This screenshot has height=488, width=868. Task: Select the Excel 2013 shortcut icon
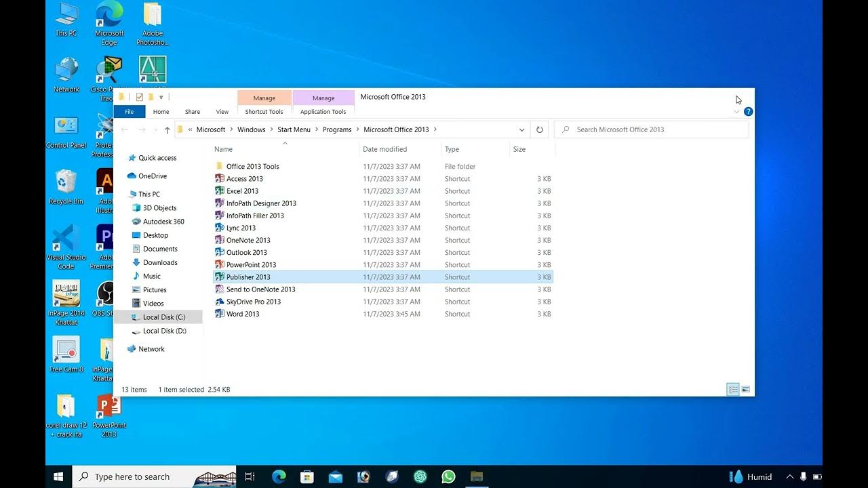pos(219,191)
